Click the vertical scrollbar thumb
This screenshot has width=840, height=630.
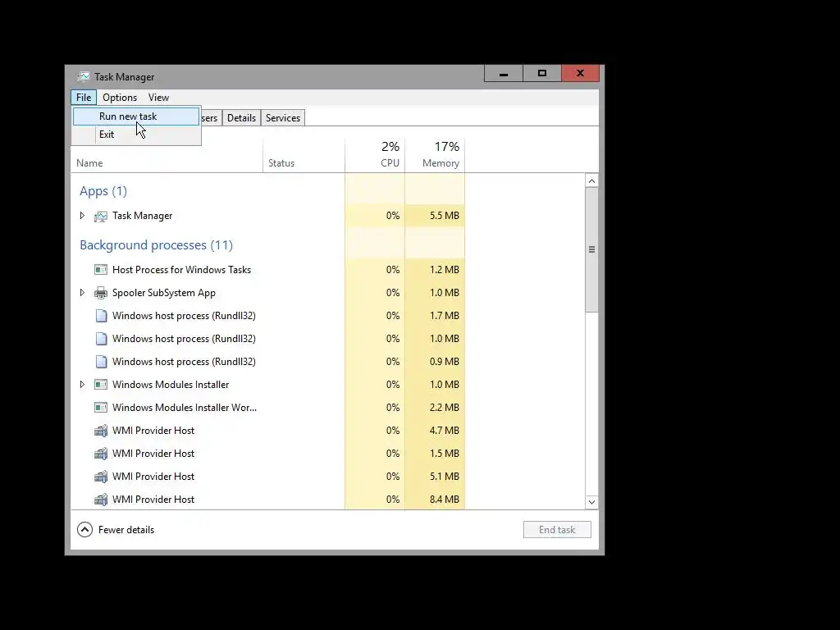(x=591, y=249)
